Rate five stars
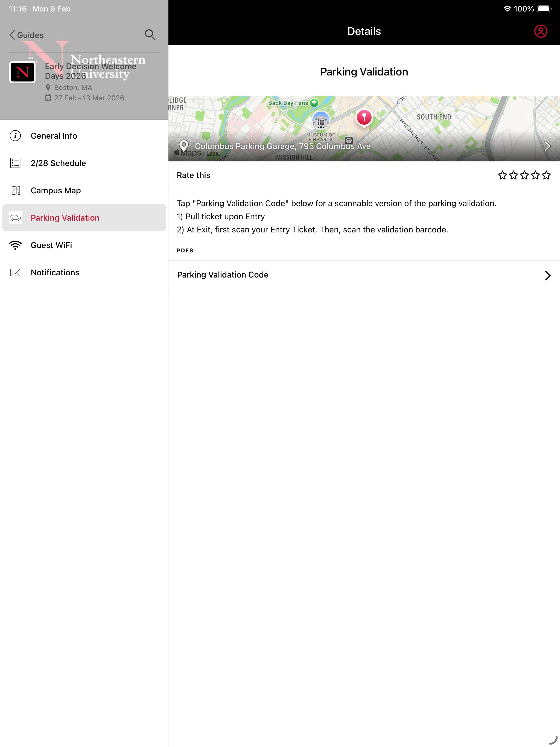Image resolution: width=560 pixels, height=747 pixels. coord(546,175)
